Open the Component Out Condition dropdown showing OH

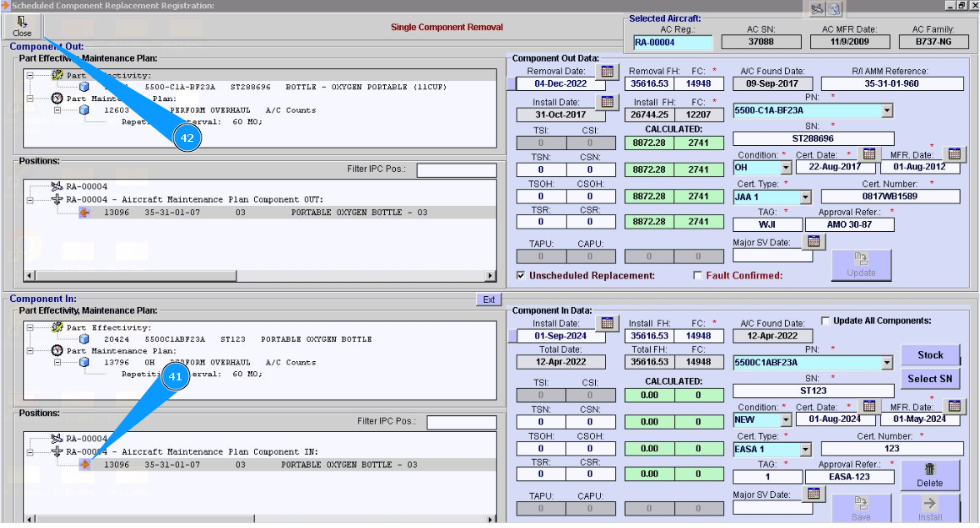click(786, 168)
